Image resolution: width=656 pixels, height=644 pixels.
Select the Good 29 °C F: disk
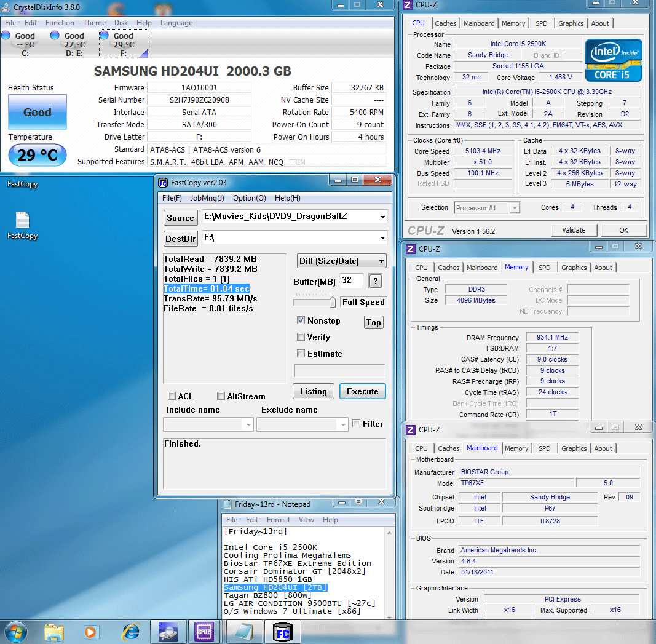pos(123,43)
